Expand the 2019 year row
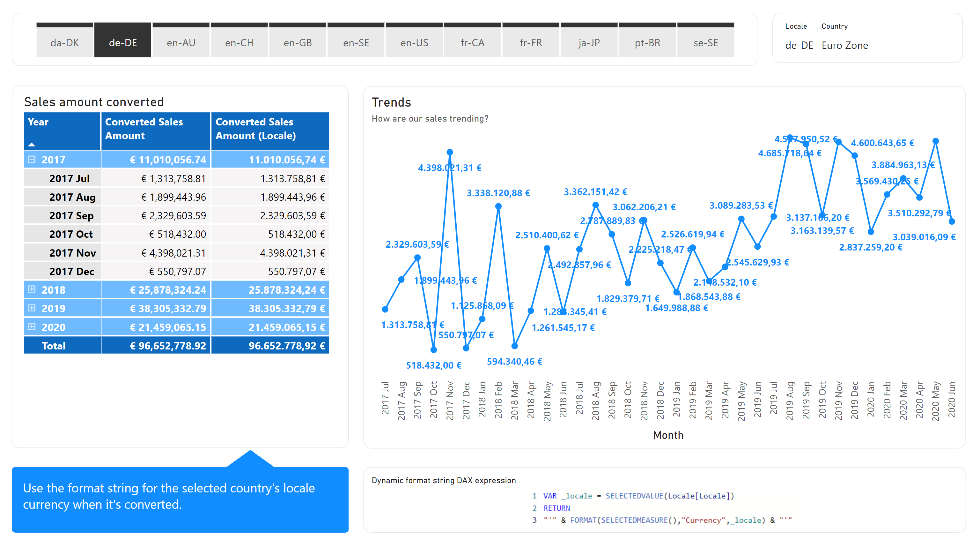The width and height of the screenshot is (980, 547). 32,308
